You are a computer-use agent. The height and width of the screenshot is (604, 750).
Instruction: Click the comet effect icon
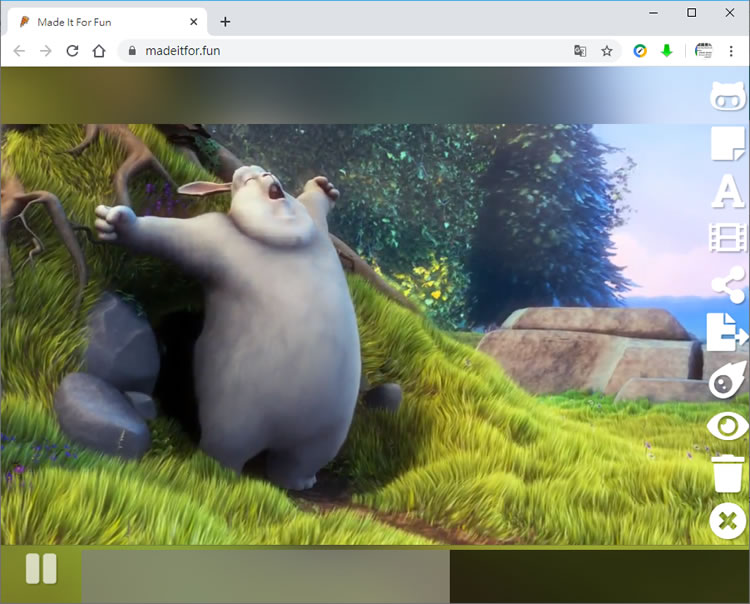(x=727, y=379)
